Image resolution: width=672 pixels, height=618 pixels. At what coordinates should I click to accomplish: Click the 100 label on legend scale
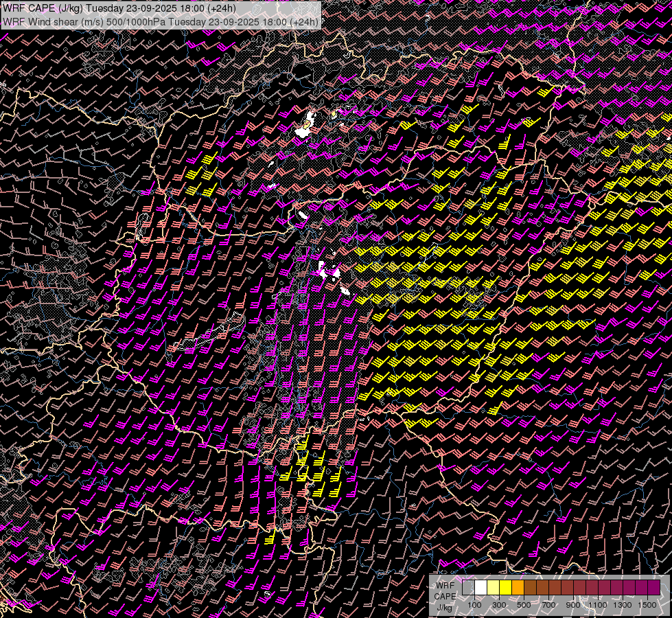click(474, 605)
